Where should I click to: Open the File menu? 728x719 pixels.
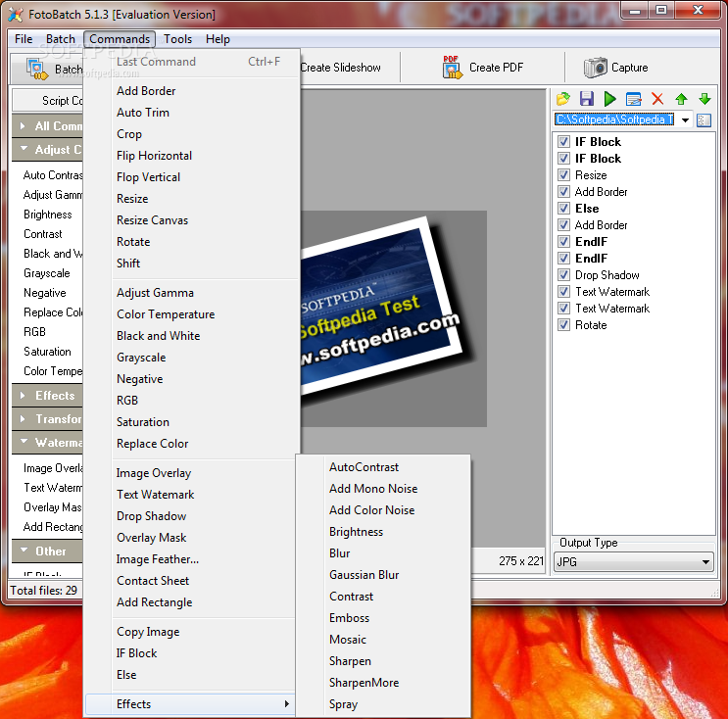pos(24,39)
